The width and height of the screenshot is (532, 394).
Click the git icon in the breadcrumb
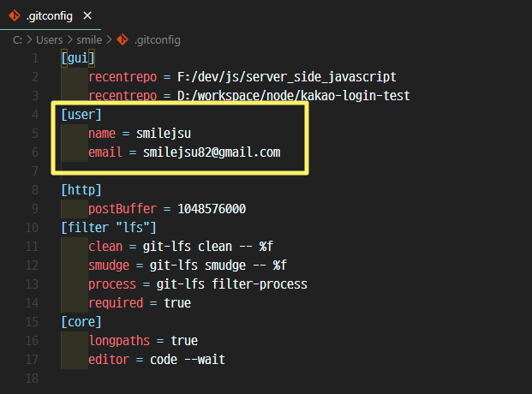coord(123,39)
